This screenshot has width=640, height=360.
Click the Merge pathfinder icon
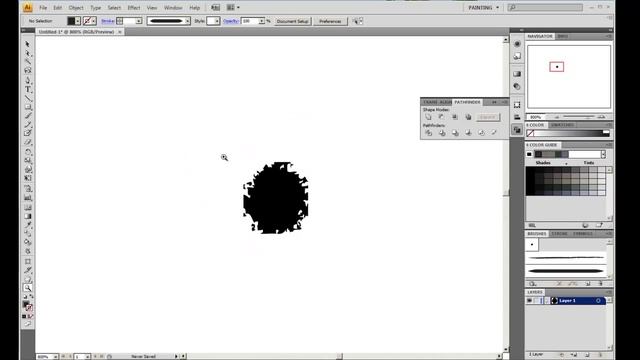(455, 133)
